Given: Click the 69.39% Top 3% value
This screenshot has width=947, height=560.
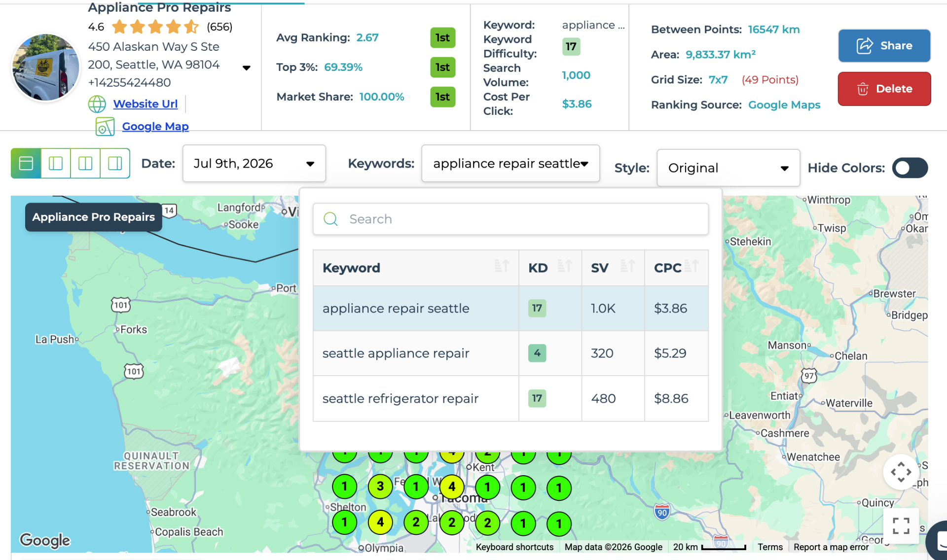Looking at the screenshot, I should [343, 68].
